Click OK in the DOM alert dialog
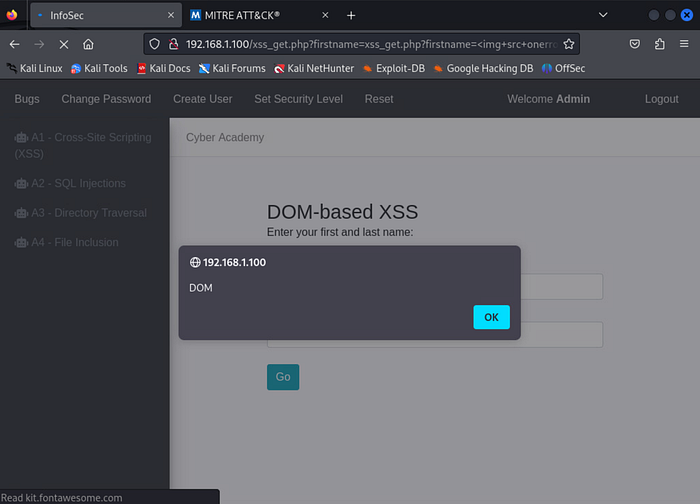 [x=491, y=317]
